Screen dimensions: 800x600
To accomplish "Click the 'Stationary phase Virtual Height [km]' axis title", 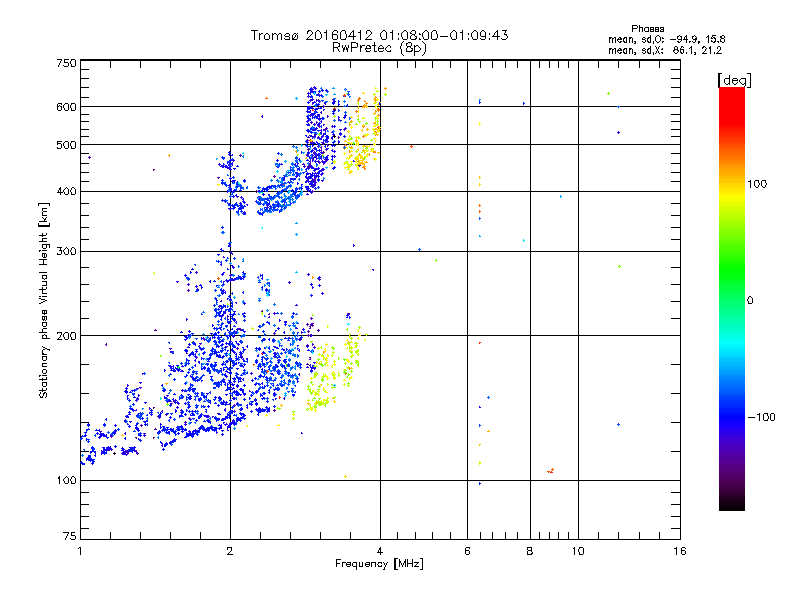I will tap(44, 300).
